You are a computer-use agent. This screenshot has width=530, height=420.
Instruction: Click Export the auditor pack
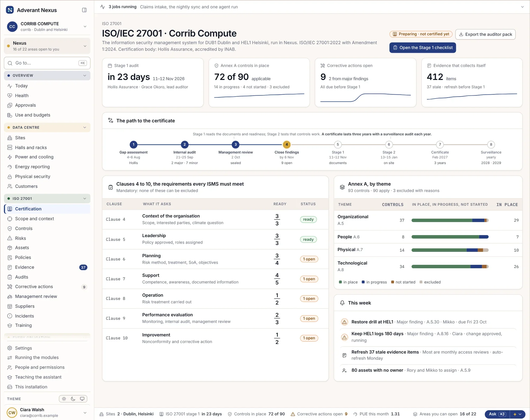click(x=485, y=34)
